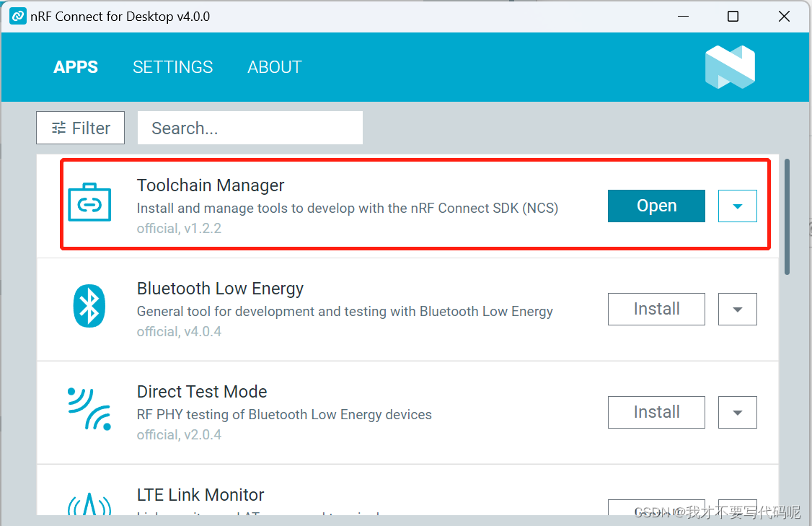Click the Toolchain Manager toolbox icon

(x=89, y=203)
